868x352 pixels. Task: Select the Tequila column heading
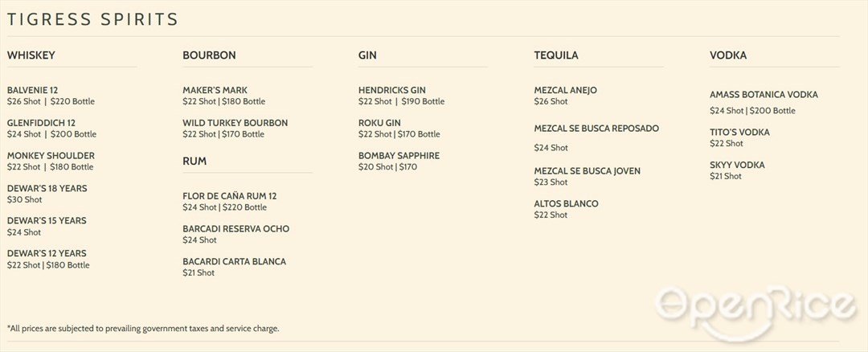click(x=556, y=55)
